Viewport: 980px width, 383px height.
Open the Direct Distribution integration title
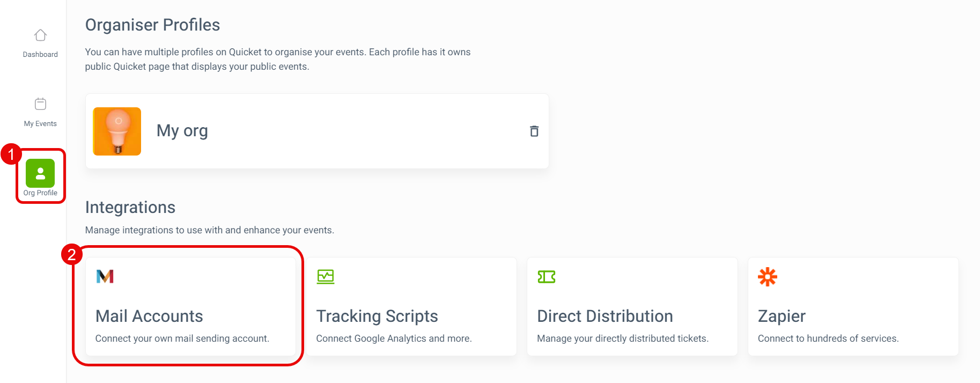pyautogui.click(x=605, y=316)
